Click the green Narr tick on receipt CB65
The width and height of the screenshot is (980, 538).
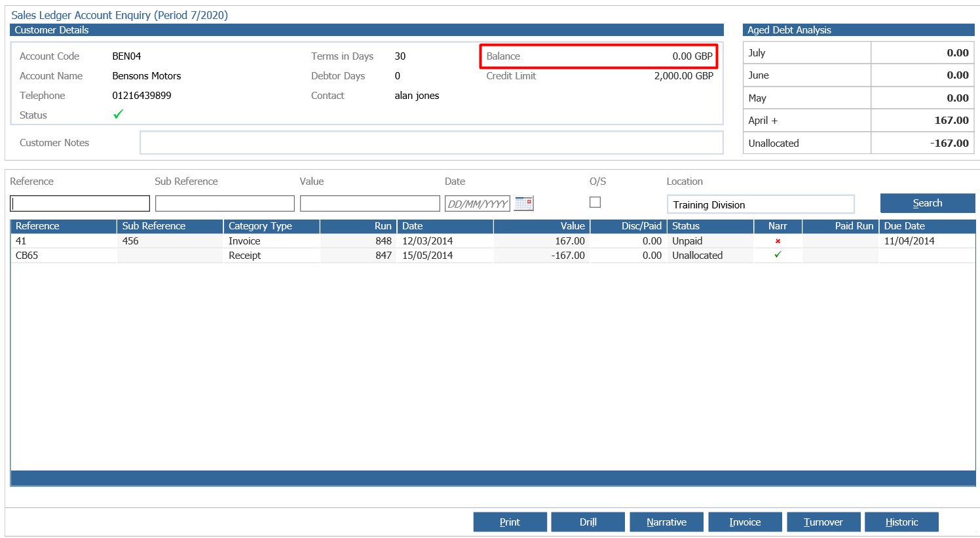(778, 255)
